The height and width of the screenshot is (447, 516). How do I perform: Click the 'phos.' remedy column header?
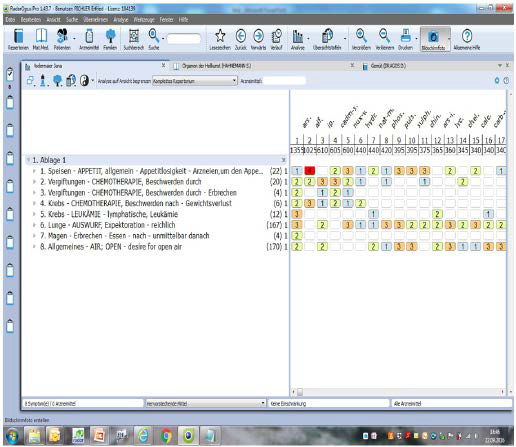397,120
